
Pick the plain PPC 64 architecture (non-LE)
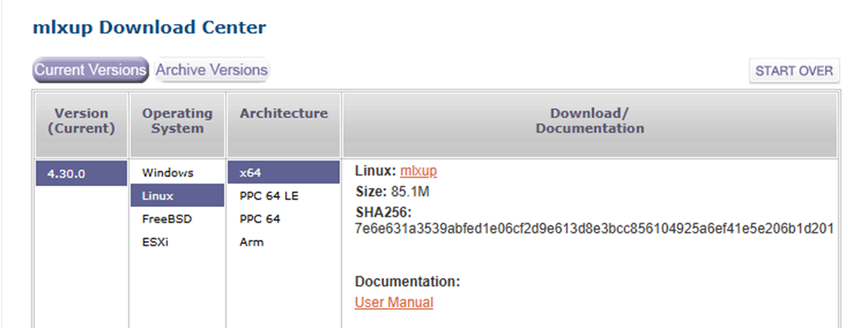click(260, 219)
